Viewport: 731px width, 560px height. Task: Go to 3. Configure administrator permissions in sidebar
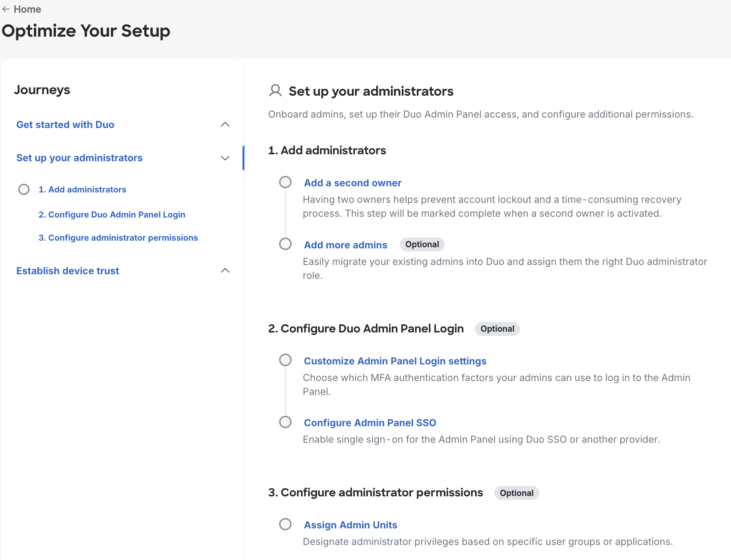pyautogui.click(x=118, y=238)
